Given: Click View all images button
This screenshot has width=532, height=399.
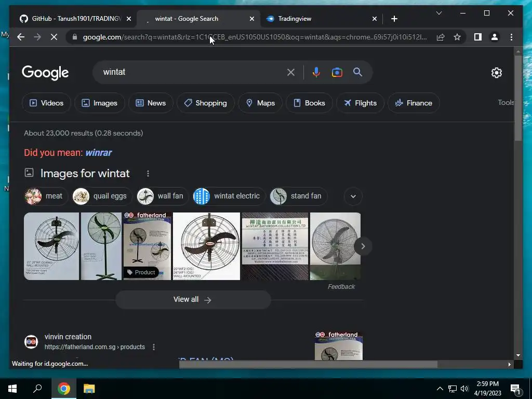Looking at the screenshot, I should tap(193, 300).
